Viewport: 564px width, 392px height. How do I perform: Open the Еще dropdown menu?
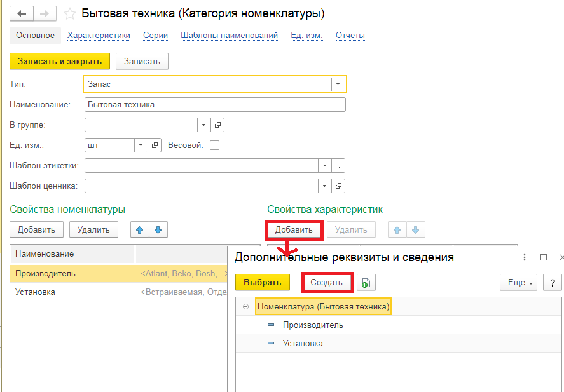pyautogui.click(x=518, y=283)
